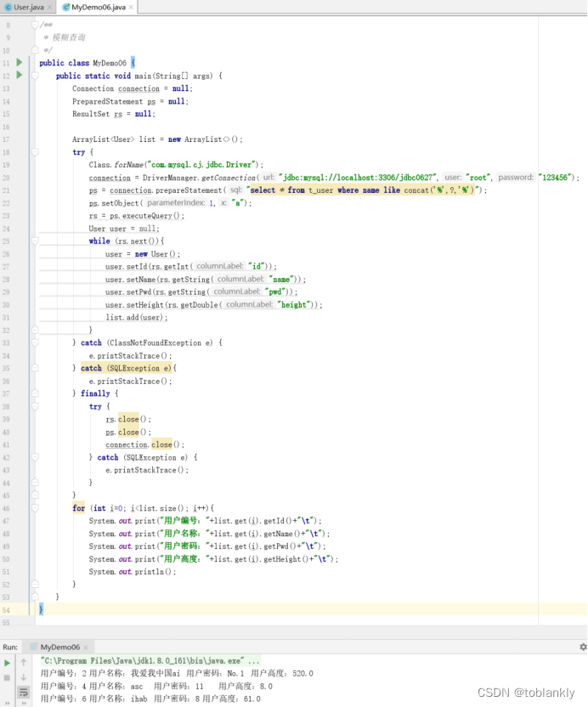The width and height of the screenshot is (588, 707).
Task: Click list.add(user) on line 31
Action: 137,318
